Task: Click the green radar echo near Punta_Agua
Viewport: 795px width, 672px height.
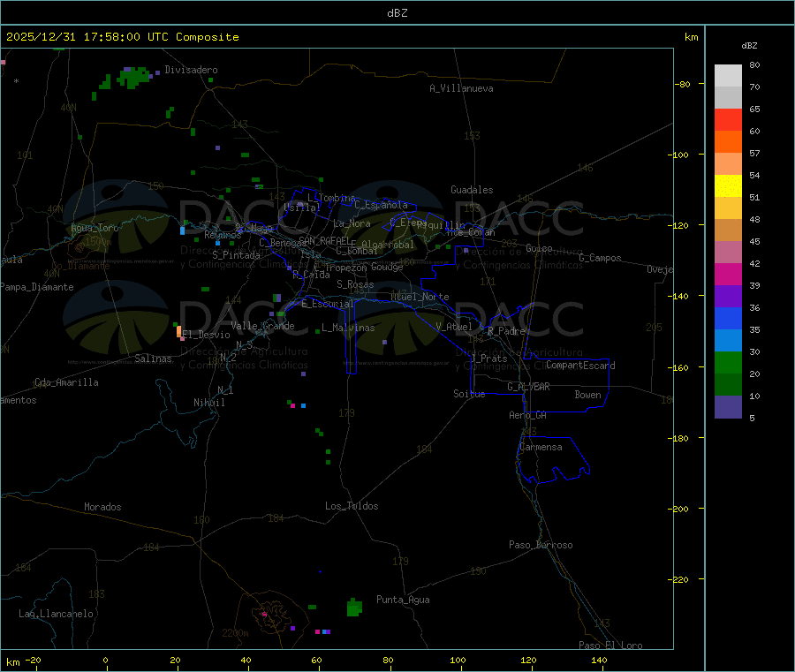Action: (x=354, y=608)
